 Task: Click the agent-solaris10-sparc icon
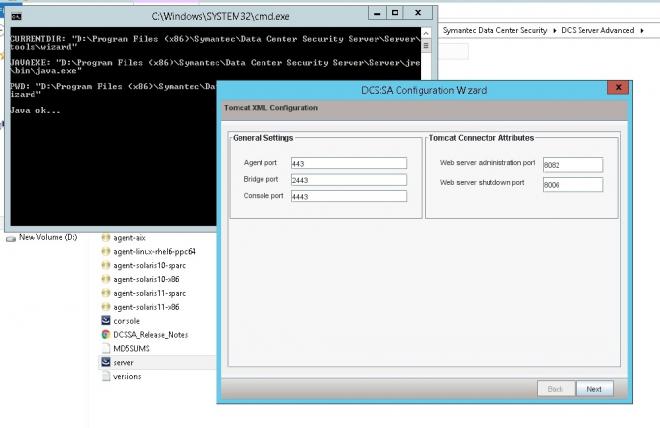coord(106,266)
